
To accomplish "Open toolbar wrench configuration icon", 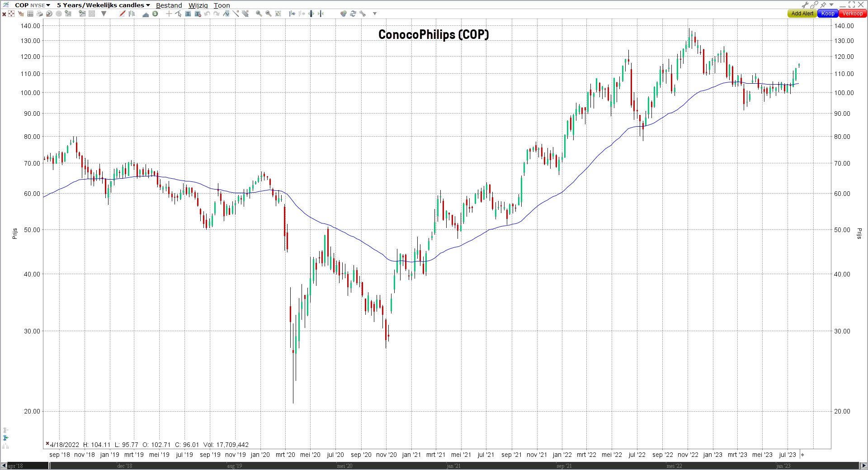I will [x=363, y=14].
